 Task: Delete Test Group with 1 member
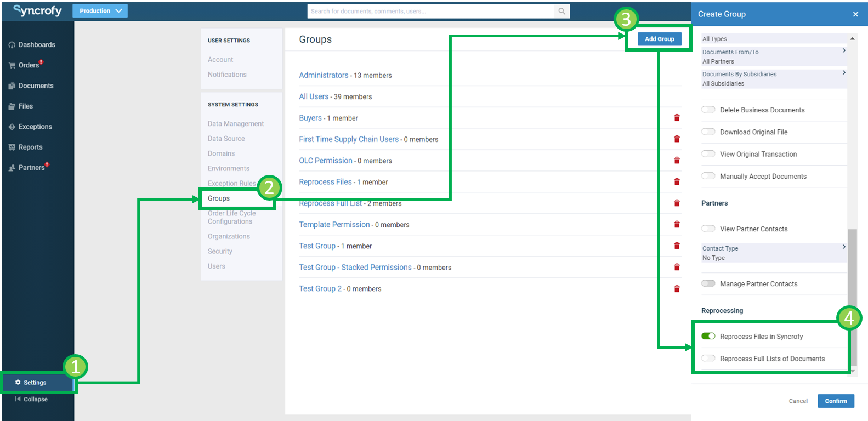[677, 246]
